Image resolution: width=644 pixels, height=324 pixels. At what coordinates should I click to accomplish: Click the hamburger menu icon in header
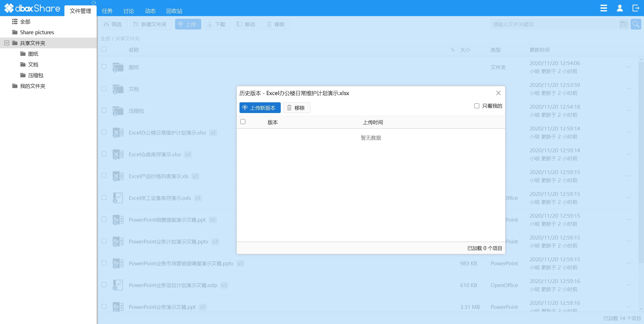[x=604, y=8]
